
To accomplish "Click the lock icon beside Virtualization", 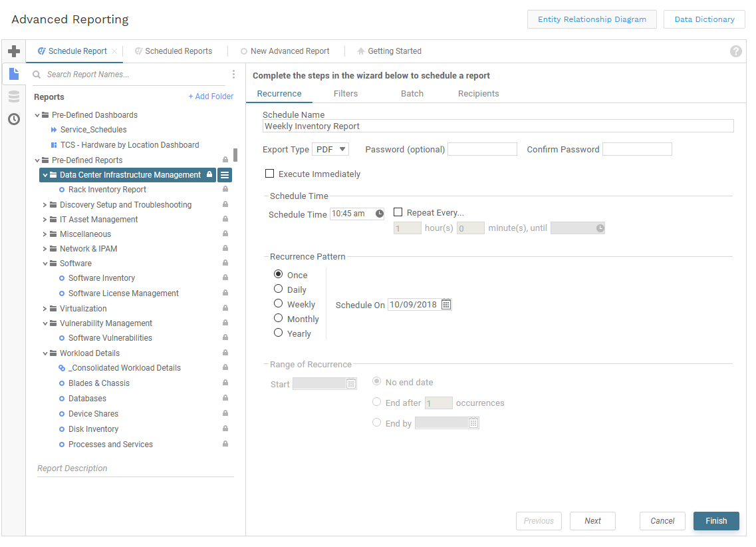I will [x=225, y=307].
